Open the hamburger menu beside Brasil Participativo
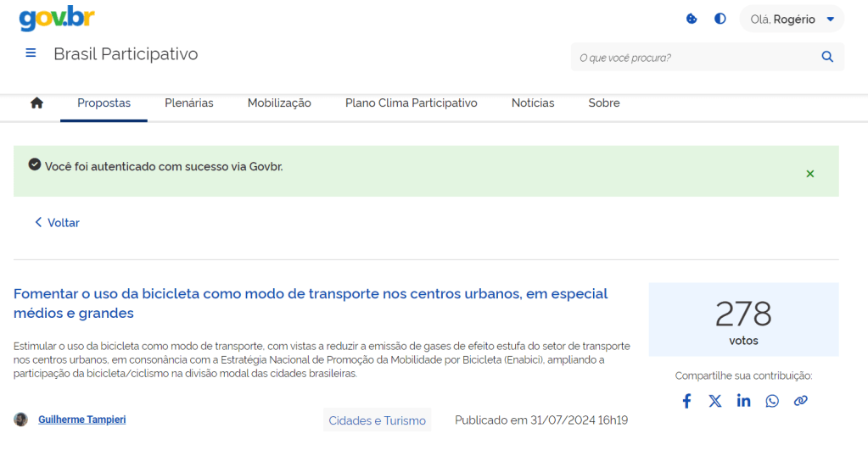The width and height of the screenshot is (868, 456). click(x=31, y=53)
